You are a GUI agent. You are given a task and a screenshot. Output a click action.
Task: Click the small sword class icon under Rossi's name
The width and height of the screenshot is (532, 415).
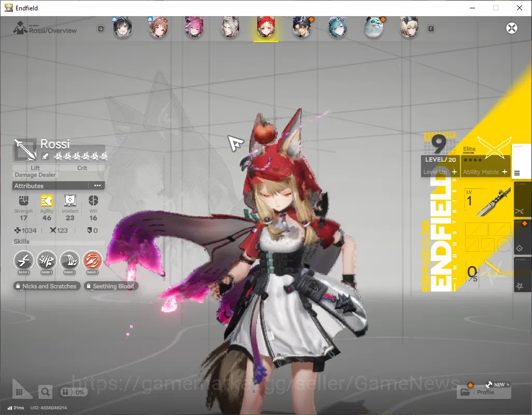pos(45,157)
